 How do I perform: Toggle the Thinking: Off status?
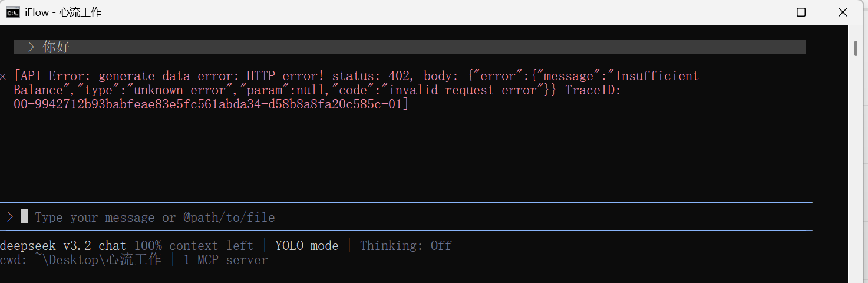point(405,246)
